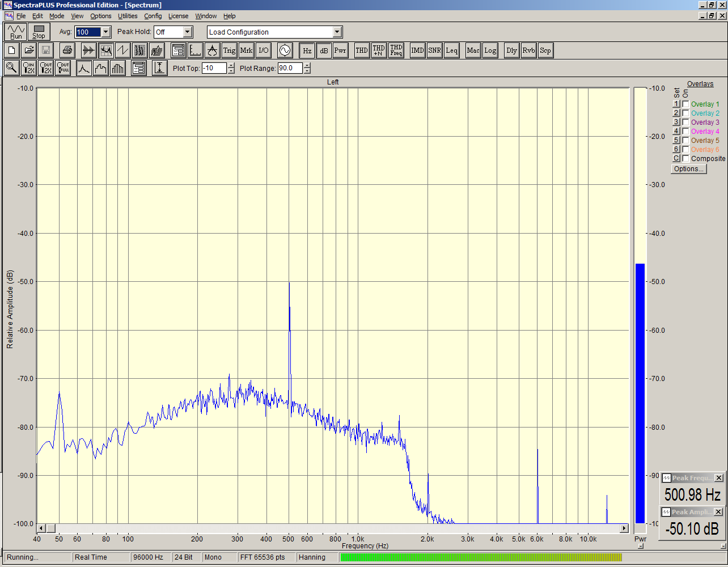This screenshot has width=728, height=567.
Task: Open the folder icon to load a file
Action: point(29,50)
